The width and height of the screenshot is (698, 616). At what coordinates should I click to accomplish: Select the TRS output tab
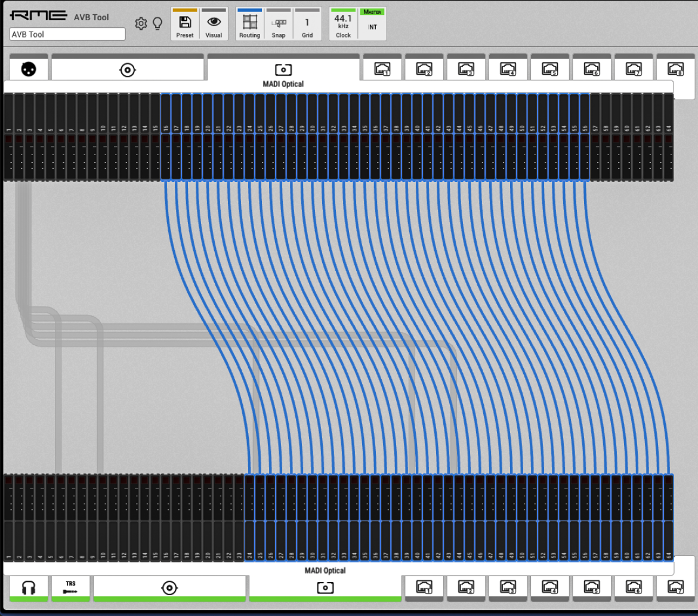pos(71,589)
